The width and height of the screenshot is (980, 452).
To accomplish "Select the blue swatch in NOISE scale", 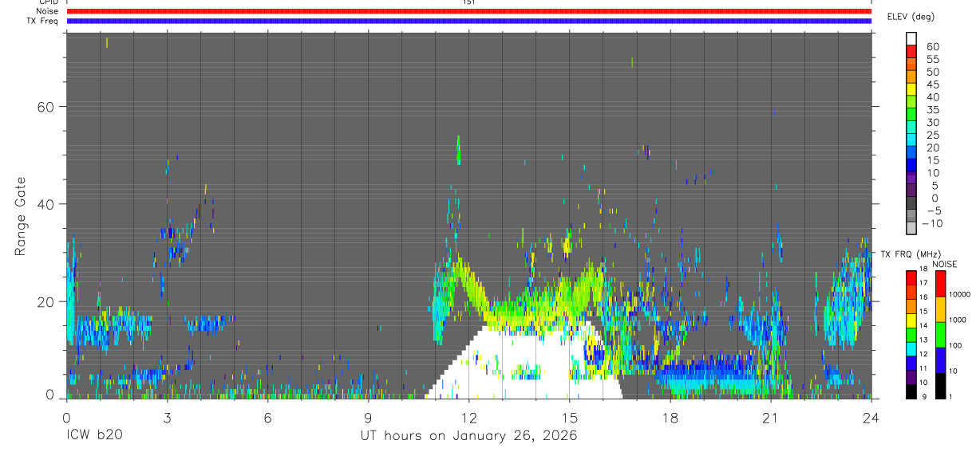I will point(940,360).
